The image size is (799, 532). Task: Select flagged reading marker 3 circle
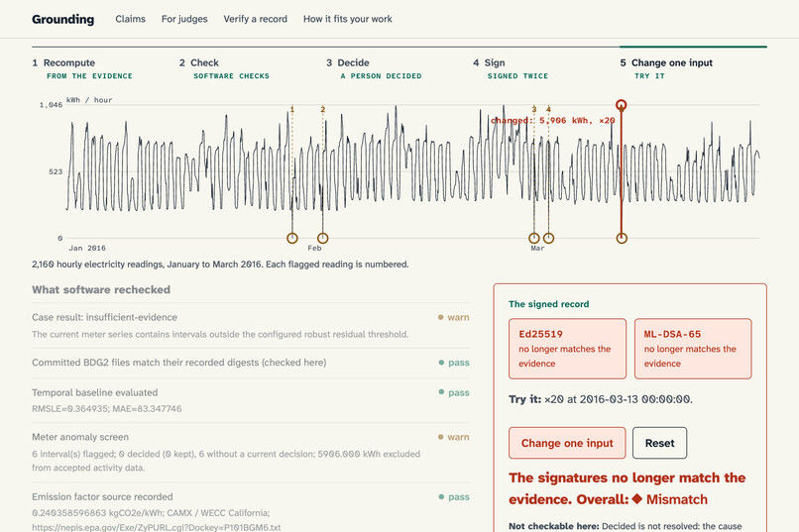pyautogui.click(x=533, y=238)
